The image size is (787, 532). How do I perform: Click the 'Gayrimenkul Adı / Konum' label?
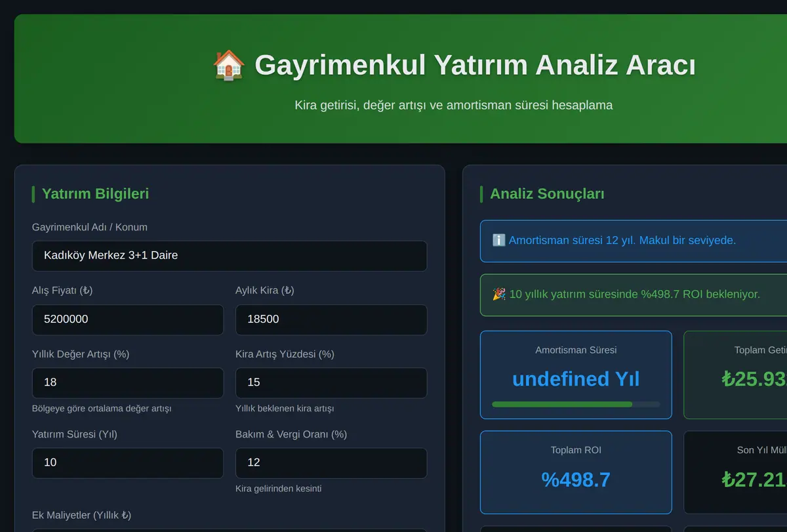point(90,228)
